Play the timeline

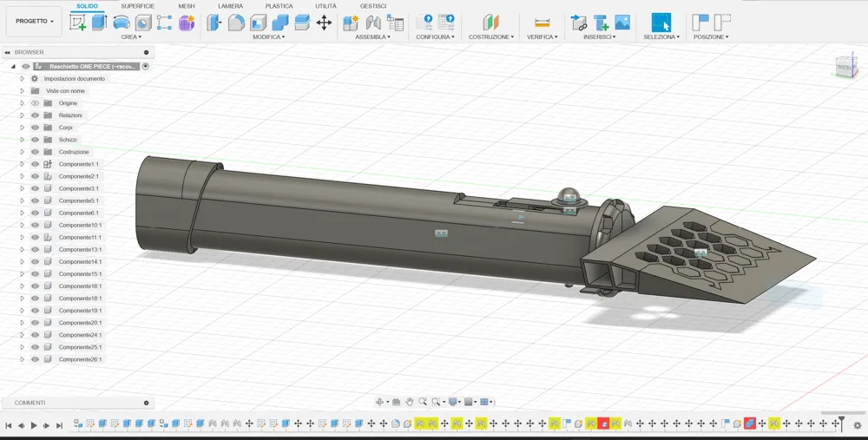(34, 425)
